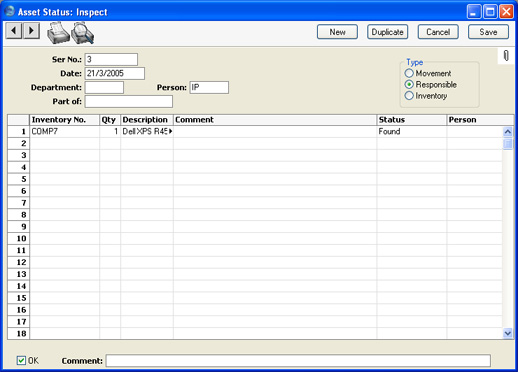The image size is (518, 372).
Task: Click the Person field containing IP
Action: click(x=209, y=87)
